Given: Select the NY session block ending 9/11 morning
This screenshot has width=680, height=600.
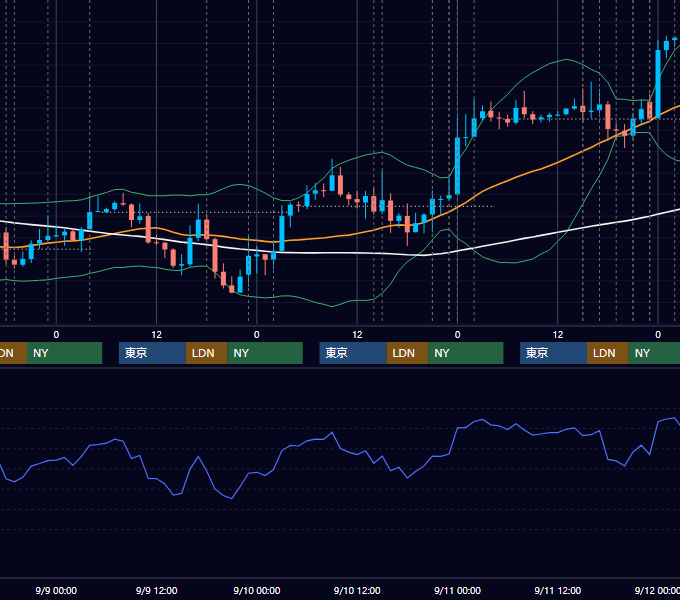Looking at the screenshot, I should [x=466, y=353].
